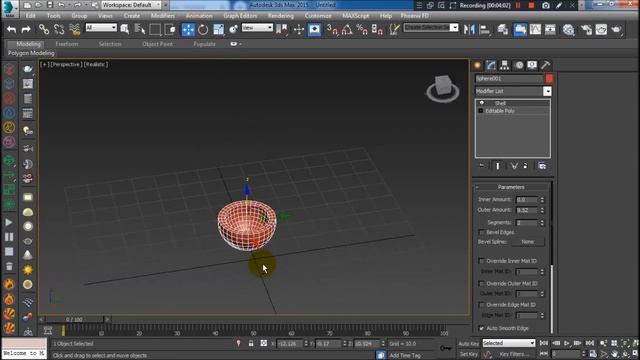Activate Bind to Space Warp tool

75,29
